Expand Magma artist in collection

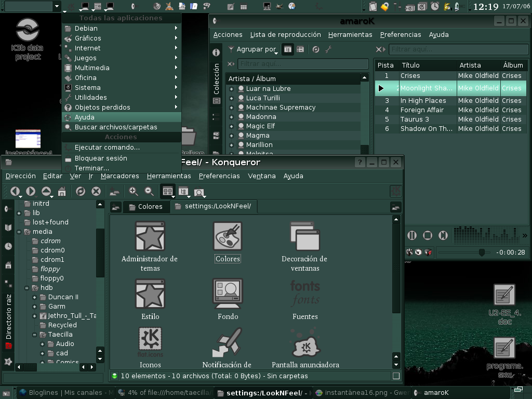(231, 136)
